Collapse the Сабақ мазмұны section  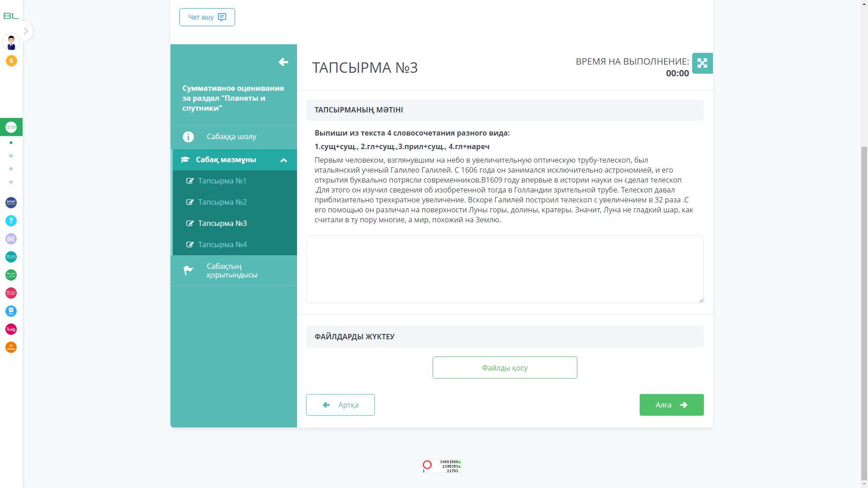[x=283, y=160]
